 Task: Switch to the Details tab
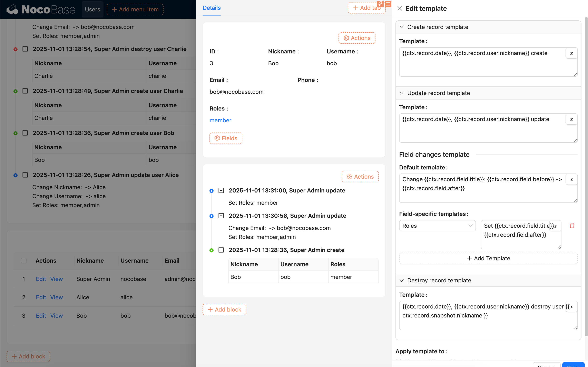[211, 8]
